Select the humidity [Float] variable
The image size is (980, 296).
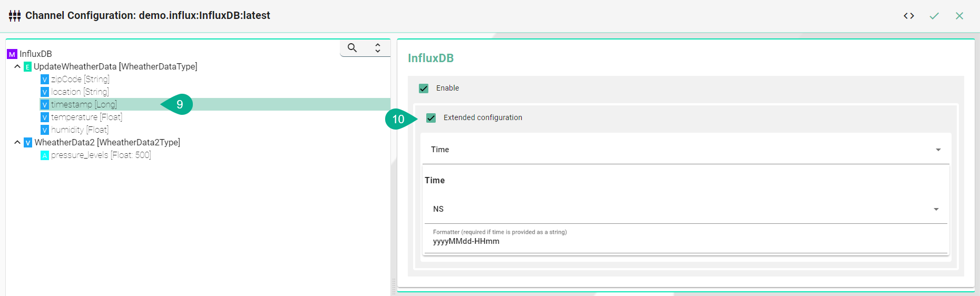(x=80, y=130)
